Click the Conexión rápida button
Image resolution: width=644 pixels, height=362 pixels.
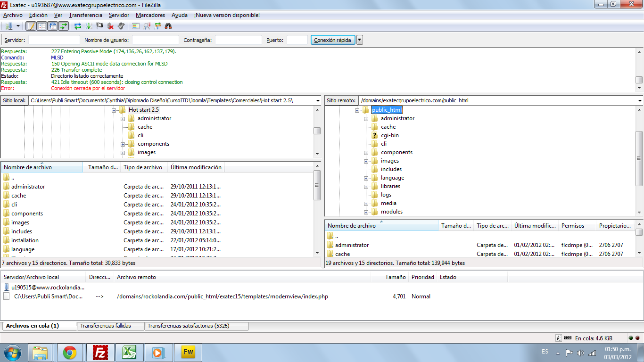[x=332, y=40]
